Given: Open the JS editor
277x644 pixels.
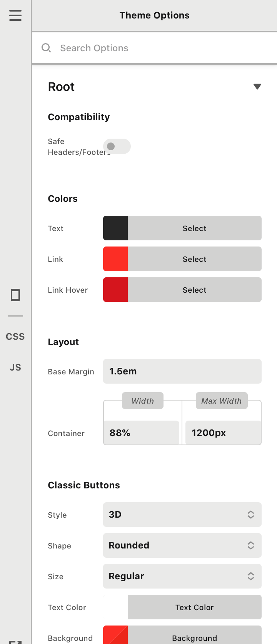Looking at the screenshot, I should coord(15,367).
